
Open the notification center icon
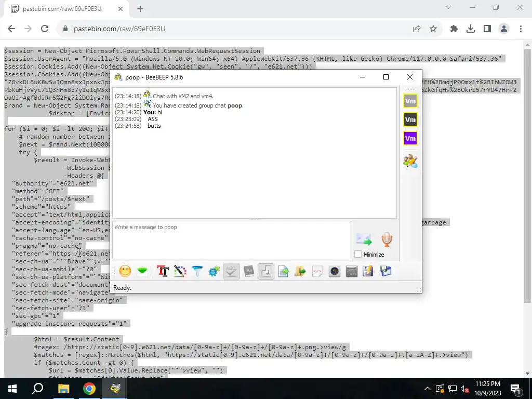(516, 389)
